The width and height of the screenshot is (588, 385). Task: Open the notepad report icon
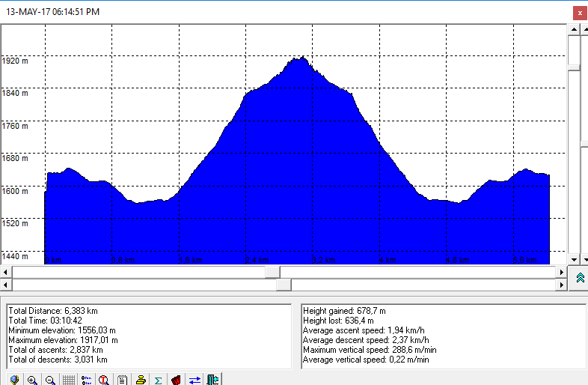123,380
